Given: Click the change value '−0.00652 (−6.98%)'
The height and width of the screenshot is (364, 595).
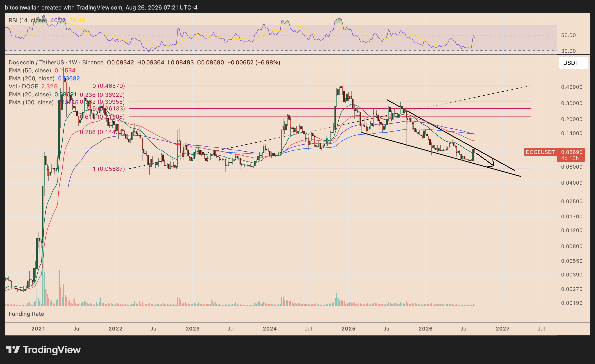Looking at the screenshot, I should (x=254, y=62).
